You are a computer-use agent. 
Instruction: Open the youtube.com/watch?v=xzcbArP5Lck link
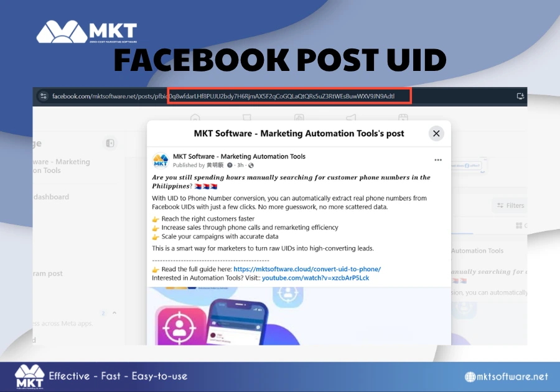click(315, 278)
